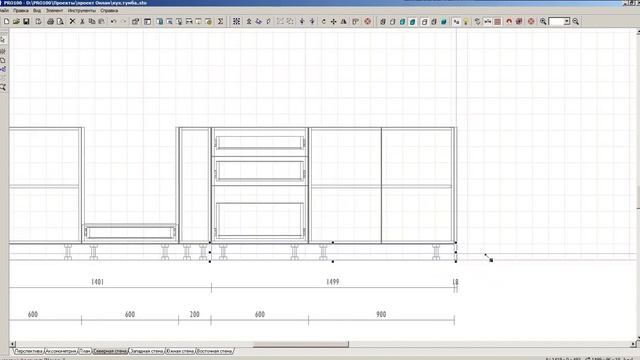Switch to the План tab
This screenshot has height=360, width=640.
(84, 351)
